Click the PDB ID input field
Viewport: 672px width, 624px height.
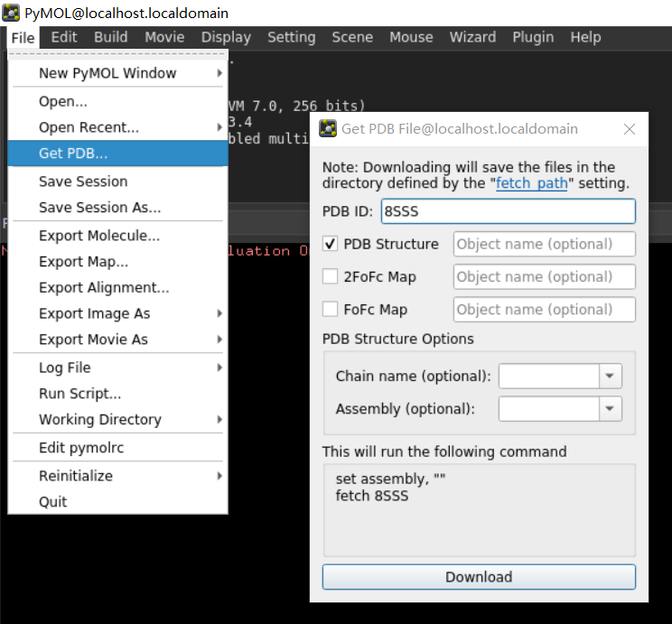click(508, 211)
